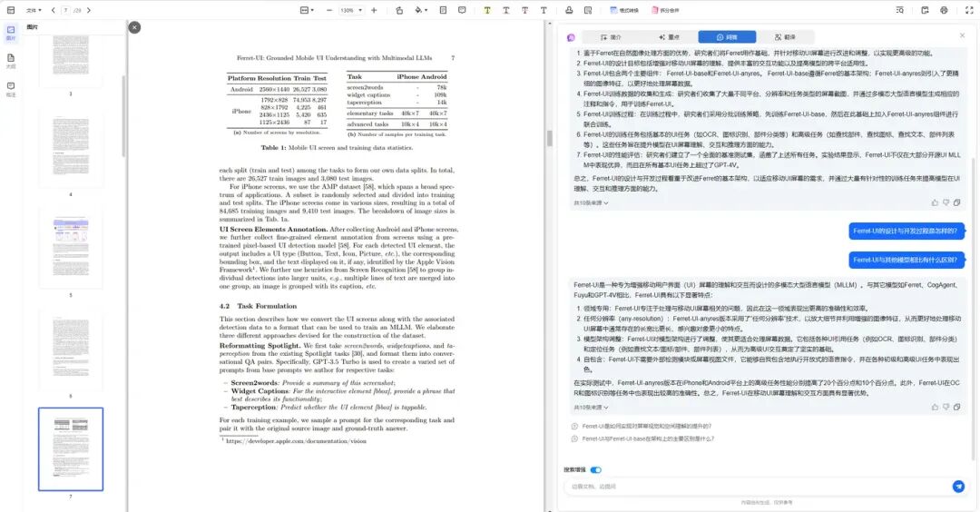Switch to the 问答 Q&A tab
Viewport: 980px width, 512px height.
click(727, 37)
